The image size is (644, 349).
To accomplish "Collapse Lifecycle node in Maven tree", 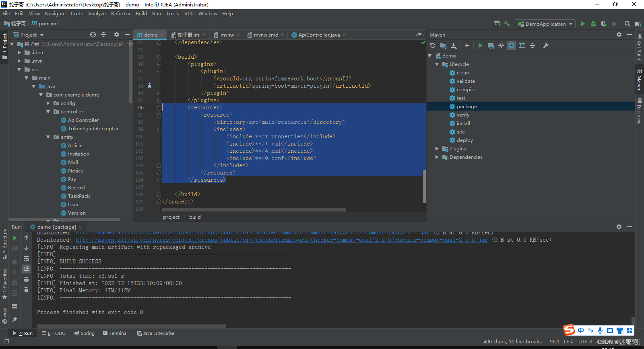I will point(437,64).
